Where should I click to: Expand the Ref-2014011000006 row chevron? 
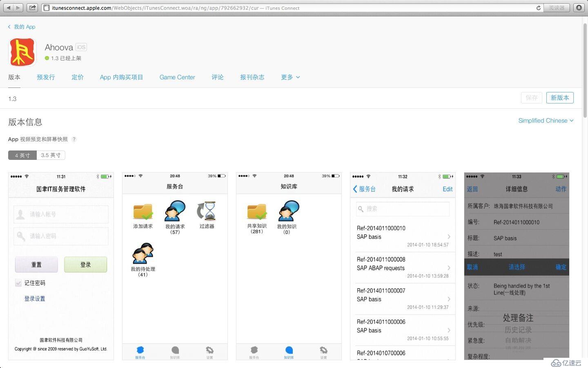coord(449,330)
